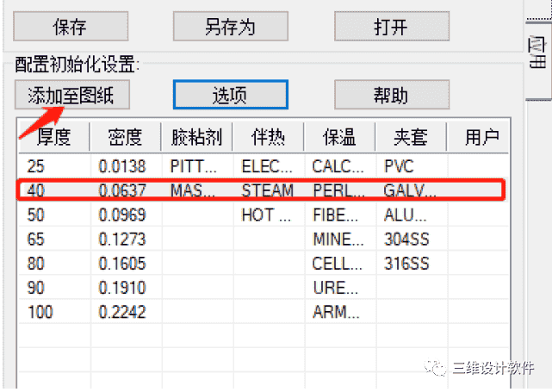The image size is (552, 392).
Task: Select insulation FIBE... cell
Action: [336, 215]
